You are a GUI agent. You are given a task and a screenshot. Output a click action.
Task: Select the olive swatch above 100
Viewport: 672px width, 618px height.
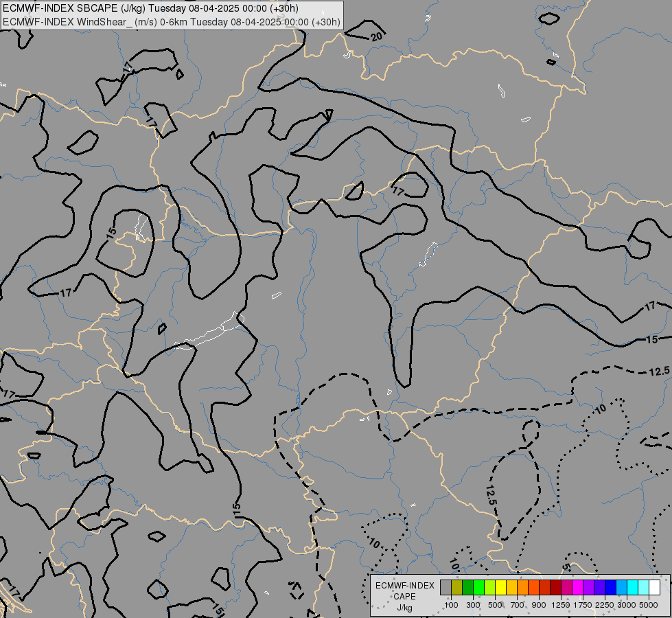click(x=457, y=588)
